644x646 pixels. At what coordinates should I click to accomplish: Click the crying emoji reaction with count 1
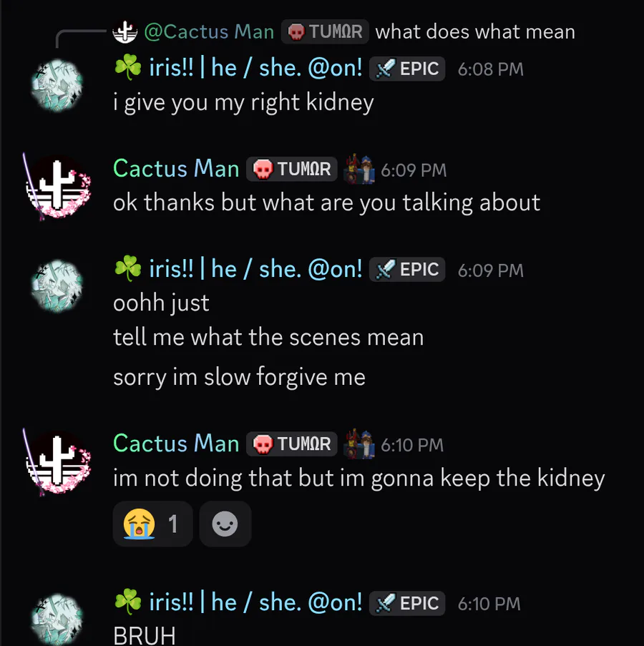pyautogui.click(x=152, y=524)
